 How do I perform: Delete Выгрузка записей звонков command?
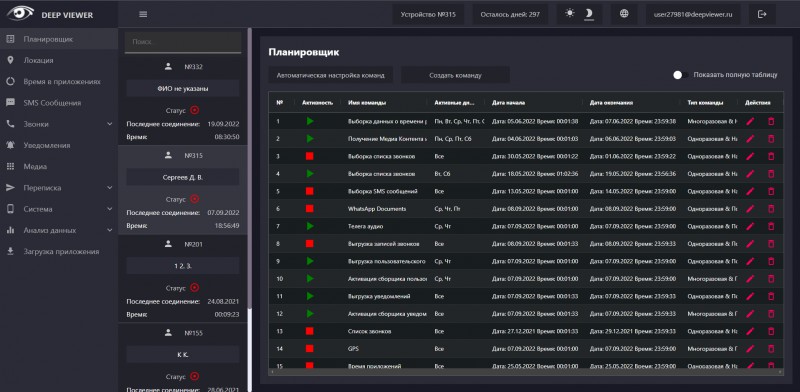(771, 244)
